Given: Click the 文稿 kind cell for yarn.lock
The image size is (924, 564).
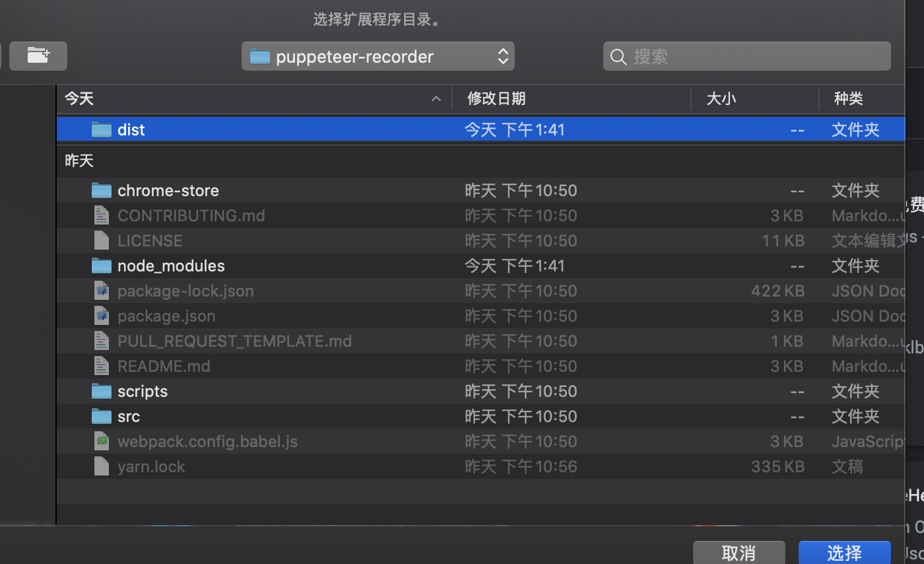Looking at the screenshot, I should 847,466.
